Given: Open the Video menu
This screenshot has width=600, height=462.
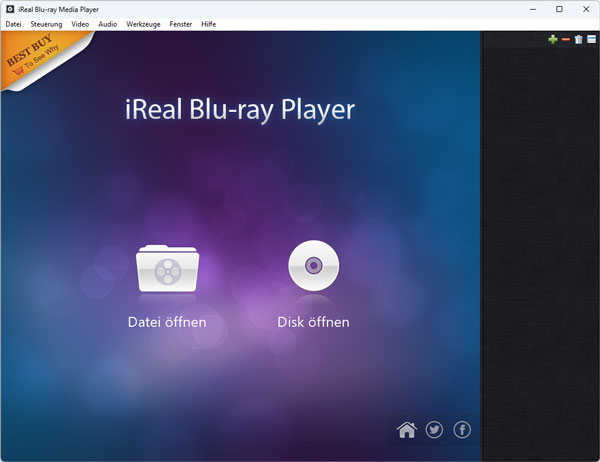Looking at the screenshot, I should click(80, 24).
